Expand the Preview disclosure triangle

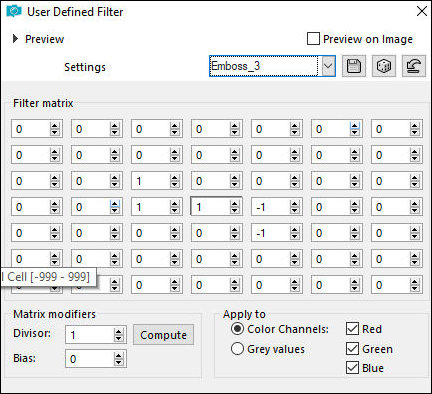15,39
